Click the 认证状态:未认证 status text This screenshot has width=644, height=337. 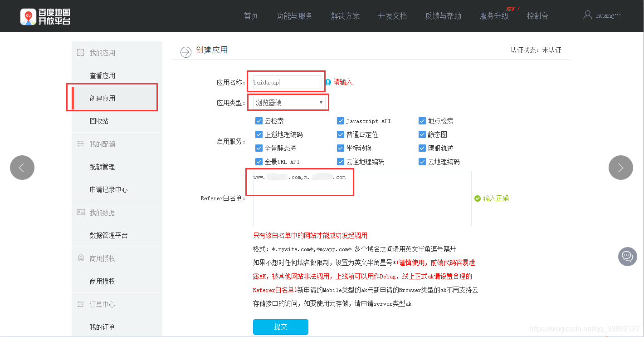536,50
